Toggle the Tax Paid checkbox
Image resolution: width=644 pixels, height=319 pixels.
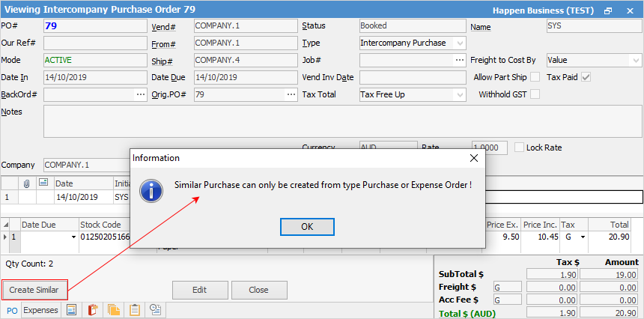tap(586, 77)
